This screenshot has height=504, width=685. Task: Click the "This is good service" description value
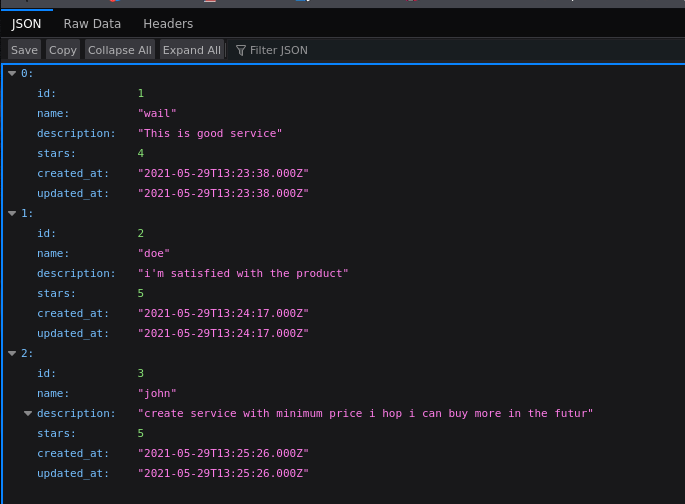coord(210,133)
